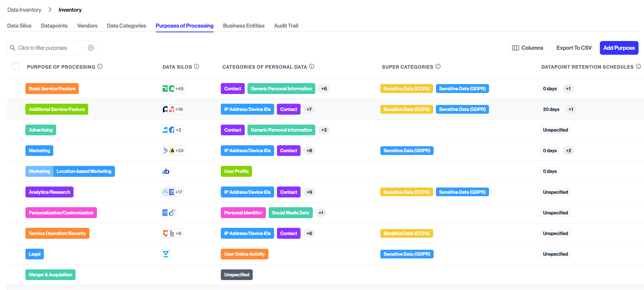Viewport: 644px width, 290px height.
Task: Click the plus-circle icon in the filter box
Action: click(91, 48)
